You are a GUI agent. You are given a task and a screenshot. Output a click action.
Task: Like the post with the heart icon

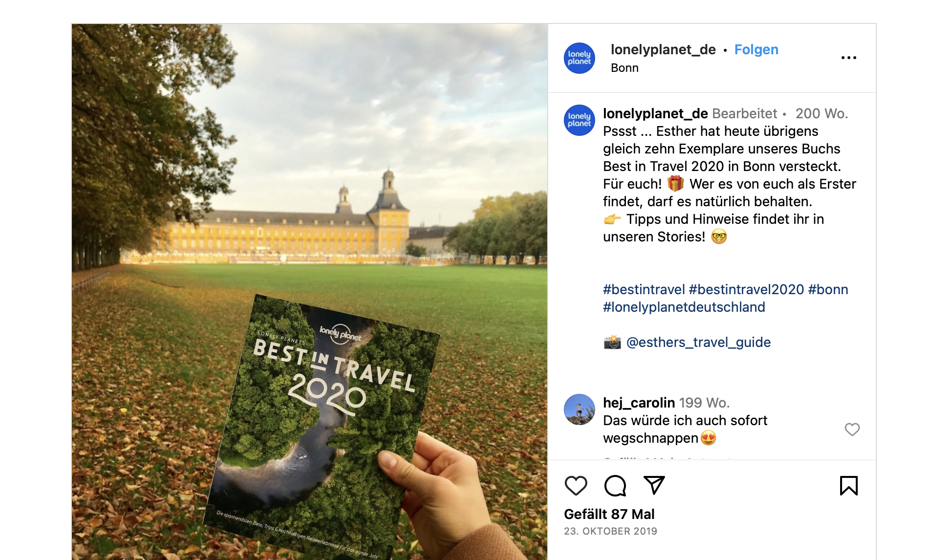[576, 486]
